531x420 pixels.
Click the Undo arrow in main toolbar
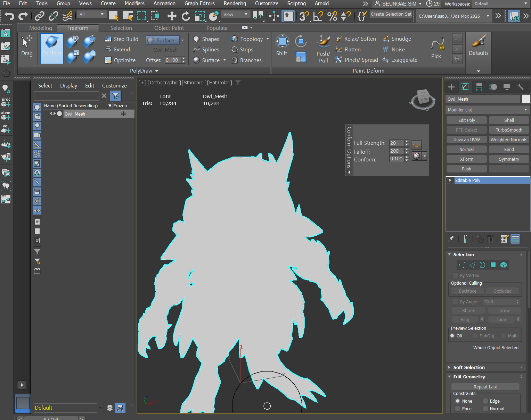click(9, 16)
